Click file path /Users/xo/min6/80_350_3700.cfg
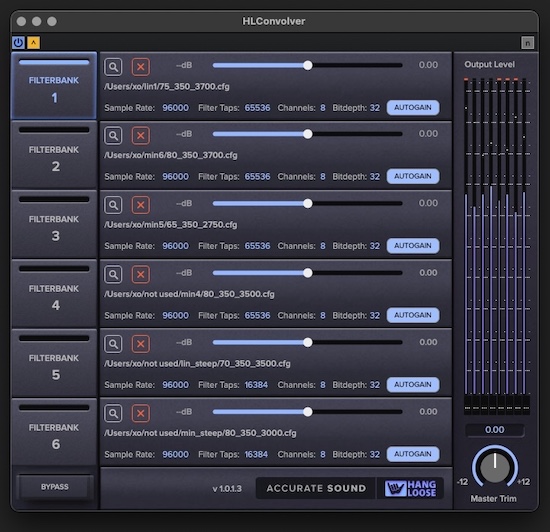550x532 pixels. click(x=170, y=155)
